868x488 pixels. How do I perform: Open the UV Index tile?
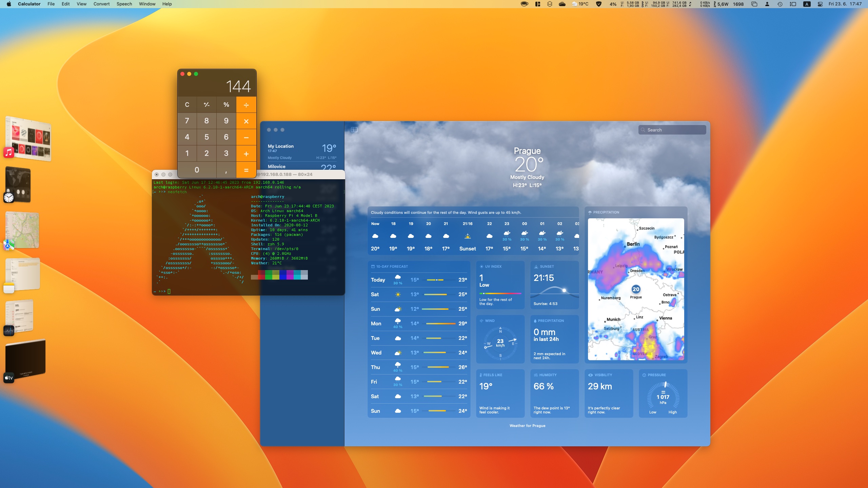pyautogui.click(x=500, y=285)
